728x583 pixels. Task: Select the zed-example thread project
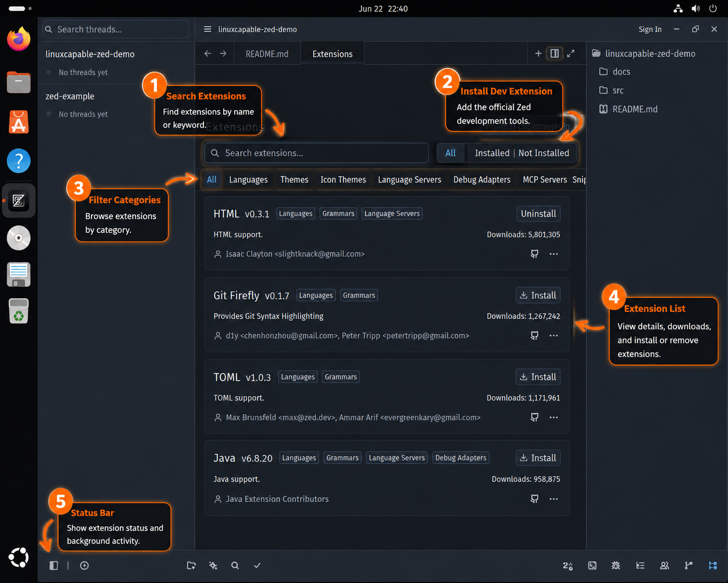[x=70, y=96]
